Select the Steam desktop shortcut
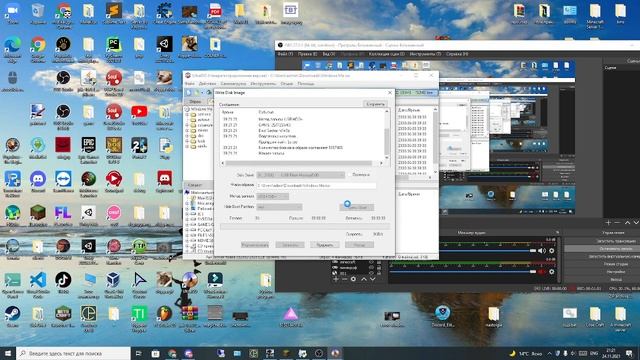This screenshot has width=640, height=360. pyautogui.click(x=13, y=314)
